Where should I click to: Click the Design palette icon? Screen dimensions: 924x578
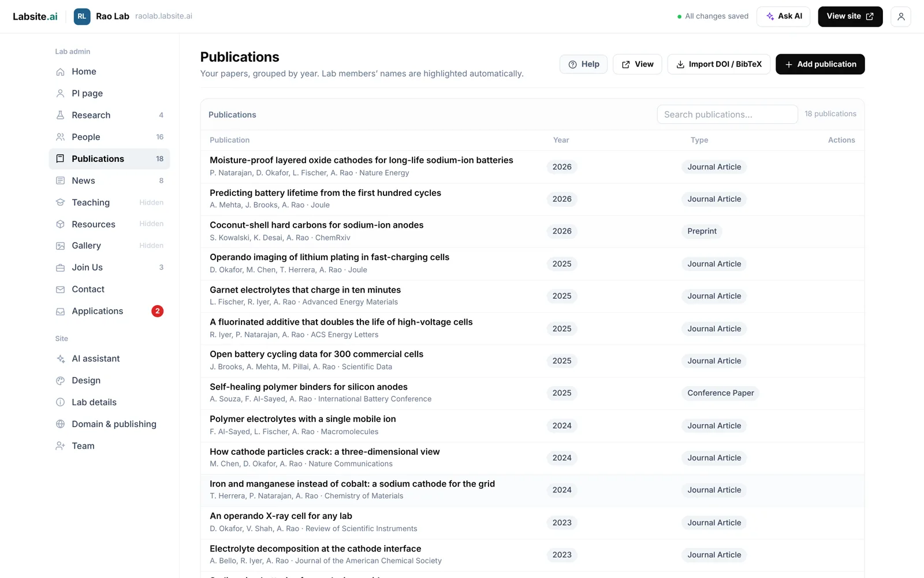coord(60,380)
